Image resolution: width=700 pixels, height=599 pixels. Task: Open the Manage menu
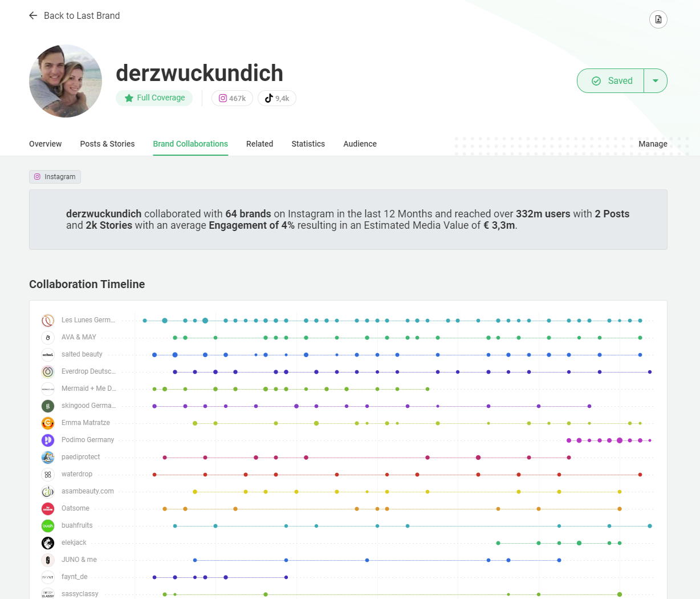pos(653,144)
